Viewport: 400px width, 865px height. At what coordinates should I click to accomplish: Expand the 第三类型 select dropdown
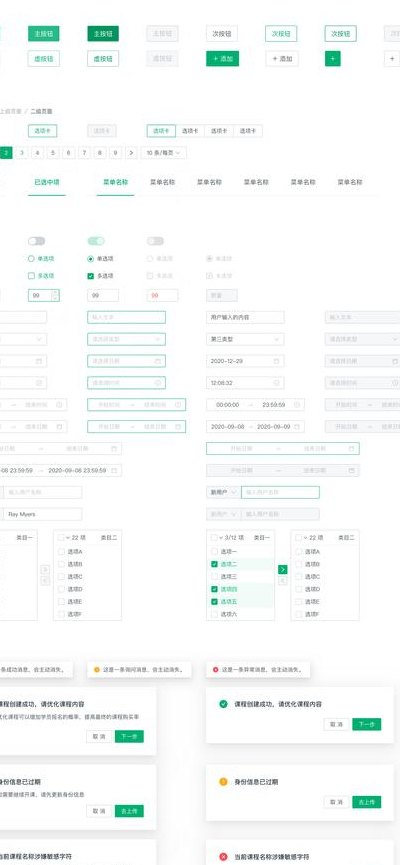246,339
